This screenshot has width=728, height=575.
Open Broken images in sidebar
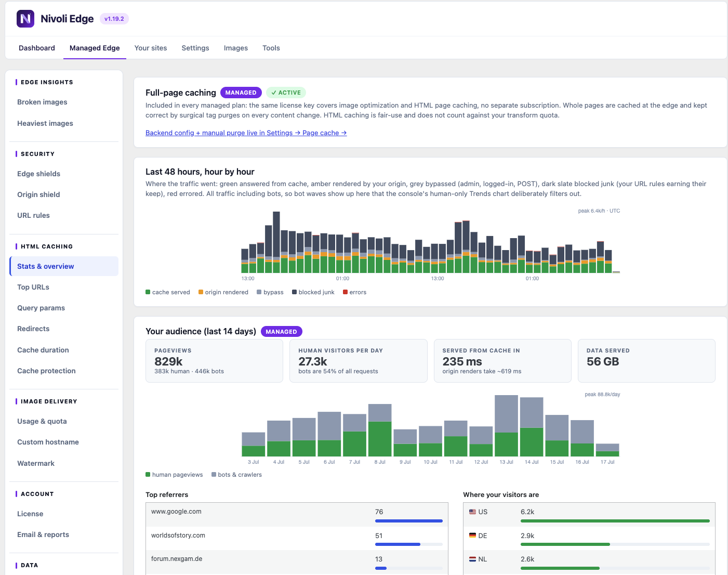(x=64, y=102)
